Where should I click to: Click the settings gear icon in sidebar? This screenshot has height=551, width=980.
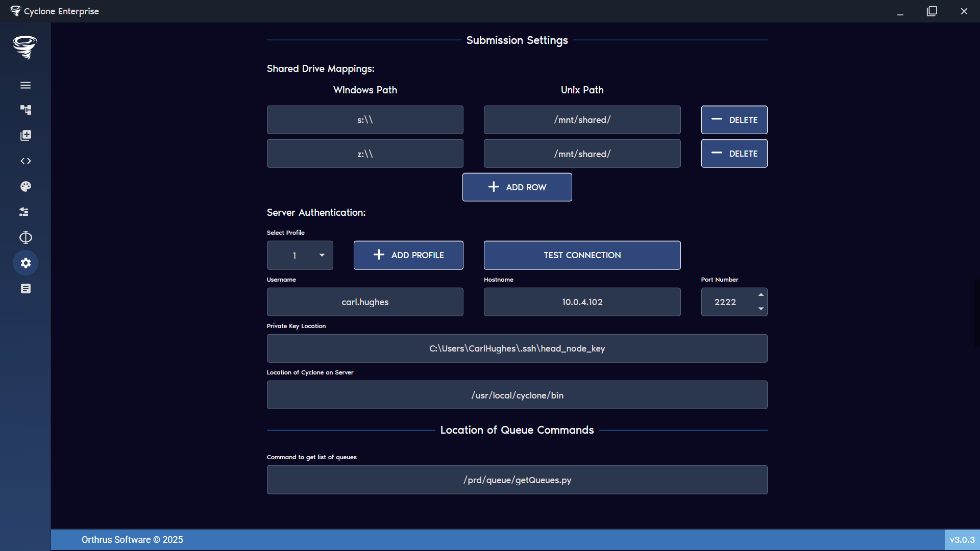coord(26,263)
